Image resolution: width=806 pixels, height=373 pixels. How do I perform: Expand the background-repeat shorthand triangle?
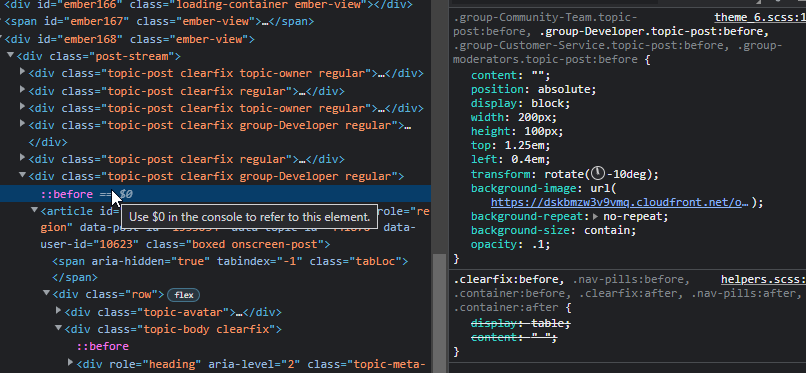pos(596,216)
